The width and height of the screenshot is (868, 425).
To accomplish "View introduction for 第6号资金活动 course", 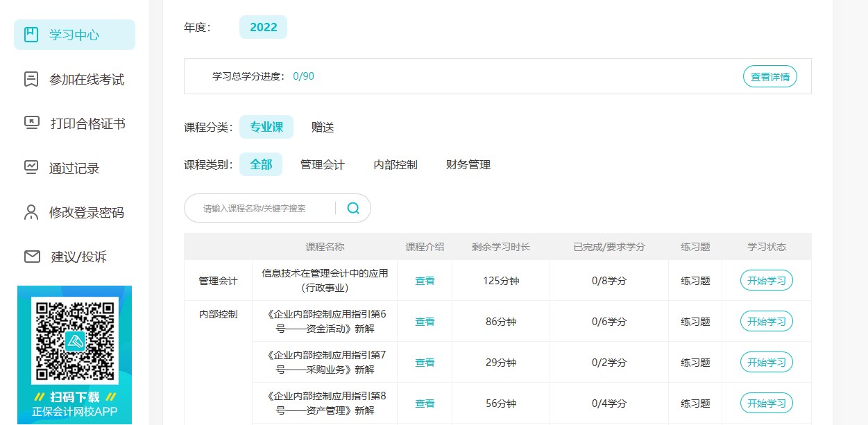I will tap(425, 322).
